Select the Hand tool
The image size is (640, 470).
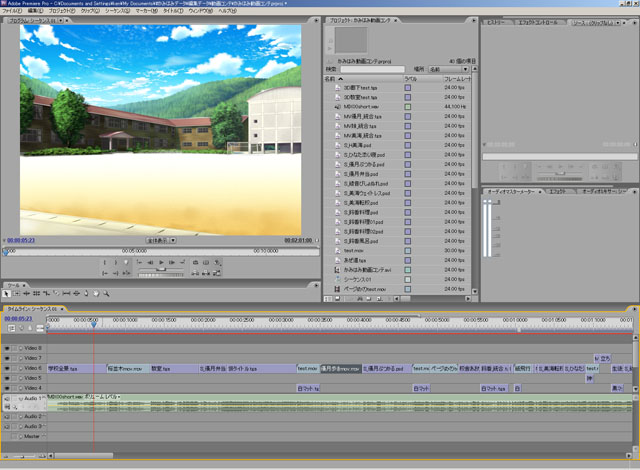pyautogui.click(x=96, y=293)
